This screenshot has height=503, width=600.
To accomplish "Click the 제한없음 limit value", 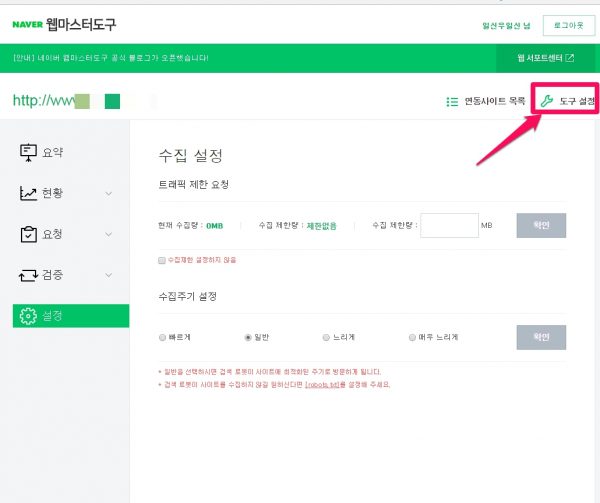I will tap(321, 226).
